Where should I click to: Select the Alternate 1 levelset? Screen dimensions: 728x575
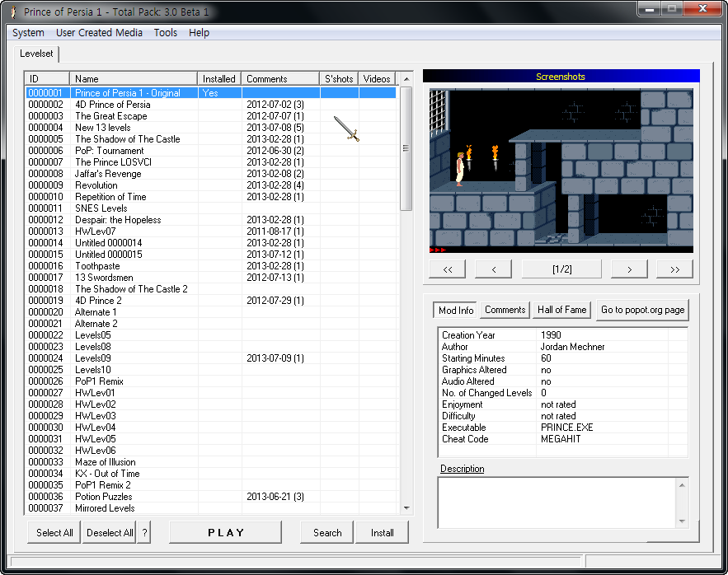coord(211,312)
